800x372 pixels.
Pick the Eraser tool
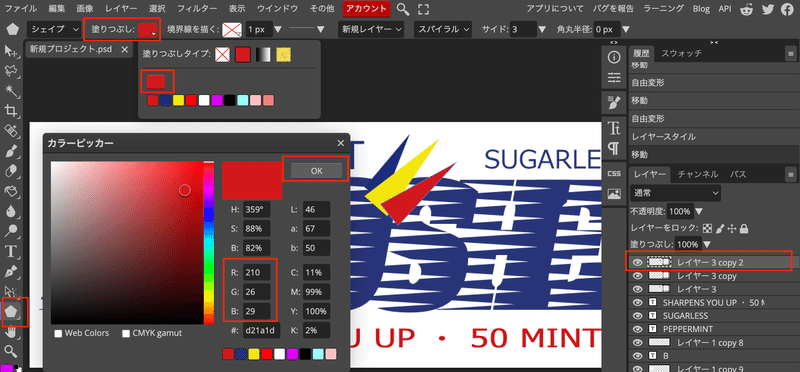[11, 171]
